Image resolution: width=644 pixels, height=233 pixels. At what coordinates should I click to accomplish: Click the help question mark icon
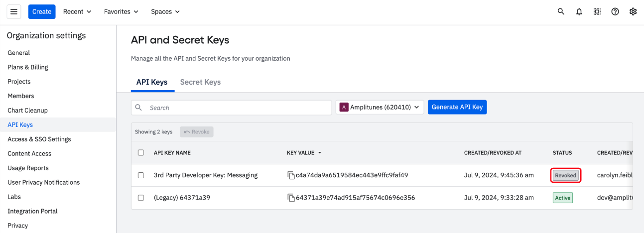coord(615,11)
